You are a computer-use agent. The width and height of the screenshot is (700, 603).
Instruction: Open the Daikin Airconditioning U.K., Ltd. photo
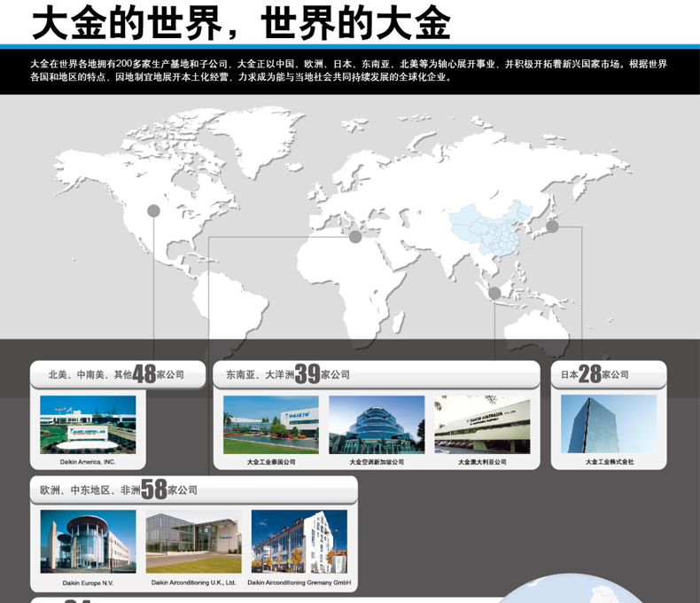(x=194, y=541)
